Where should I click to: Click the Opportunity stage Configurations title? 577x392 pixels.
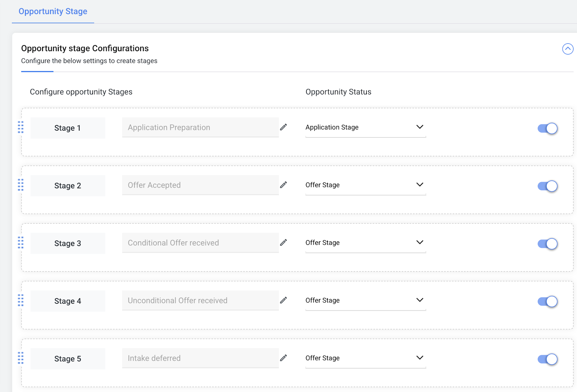coord(85,48)
